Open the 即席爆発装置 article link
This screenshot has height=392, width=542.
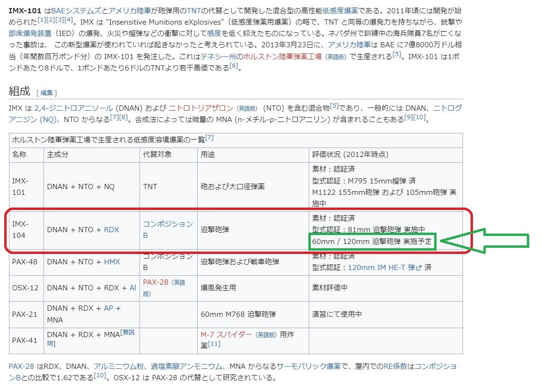tap(30, 33)
